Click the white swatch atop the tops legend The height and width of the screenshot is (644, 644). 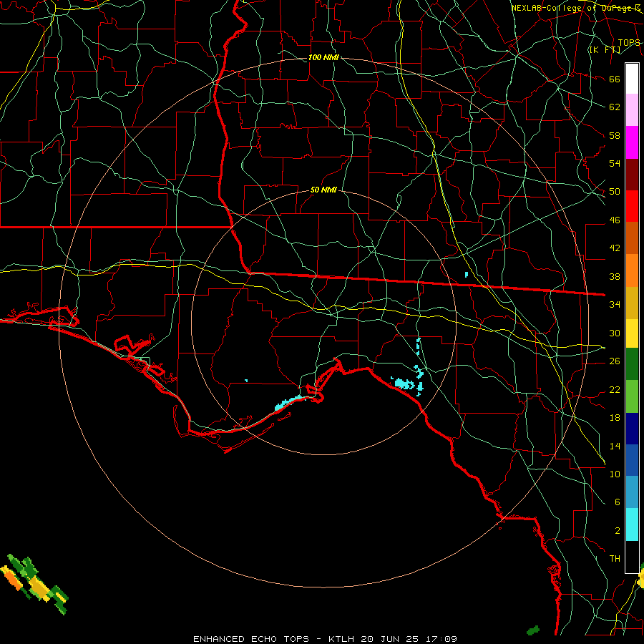click(x=632, y=79)
